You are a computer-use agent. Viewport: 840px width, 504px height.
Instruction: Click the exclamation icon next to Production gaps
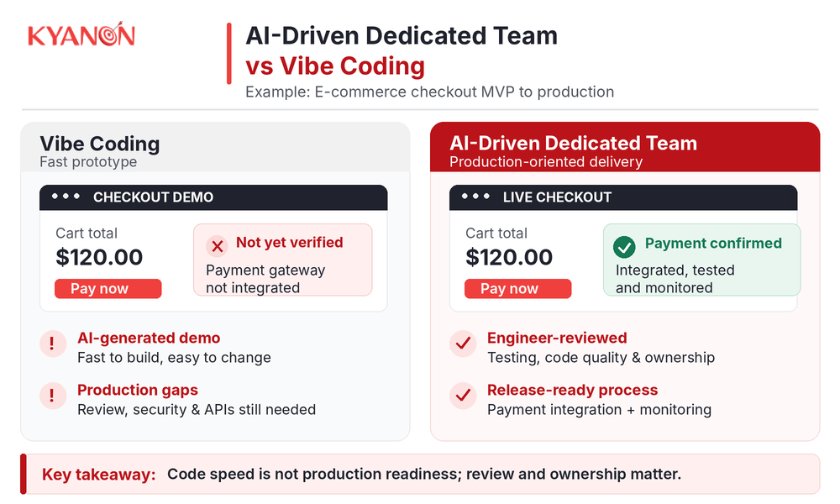(52, 396)
